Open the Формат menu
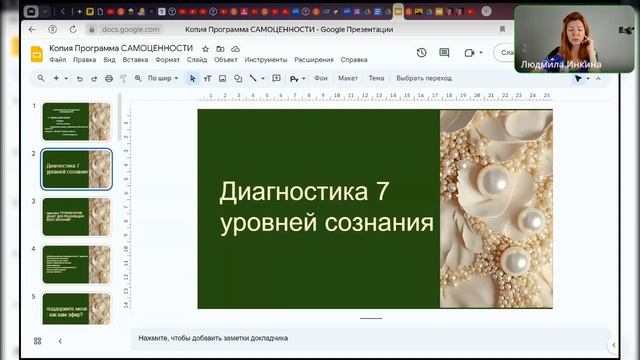 pos(167,60)
